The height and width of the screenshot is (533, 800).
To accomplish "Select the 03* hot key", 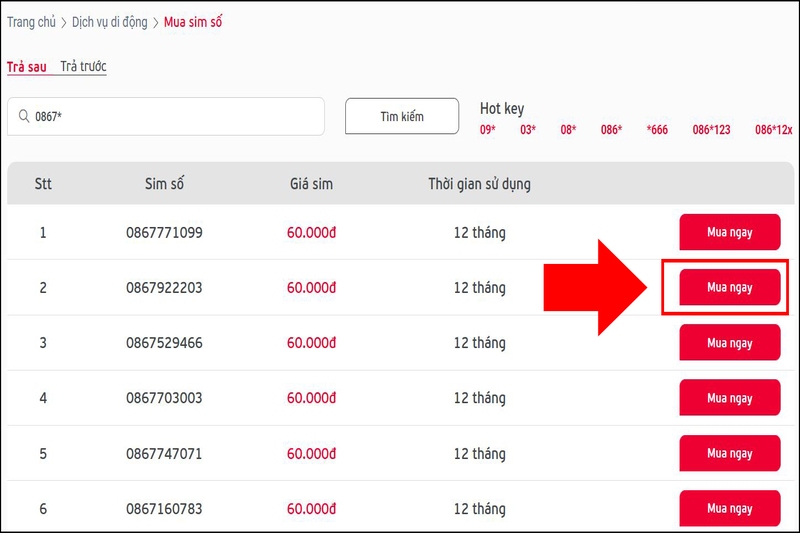I will [528, 130].
